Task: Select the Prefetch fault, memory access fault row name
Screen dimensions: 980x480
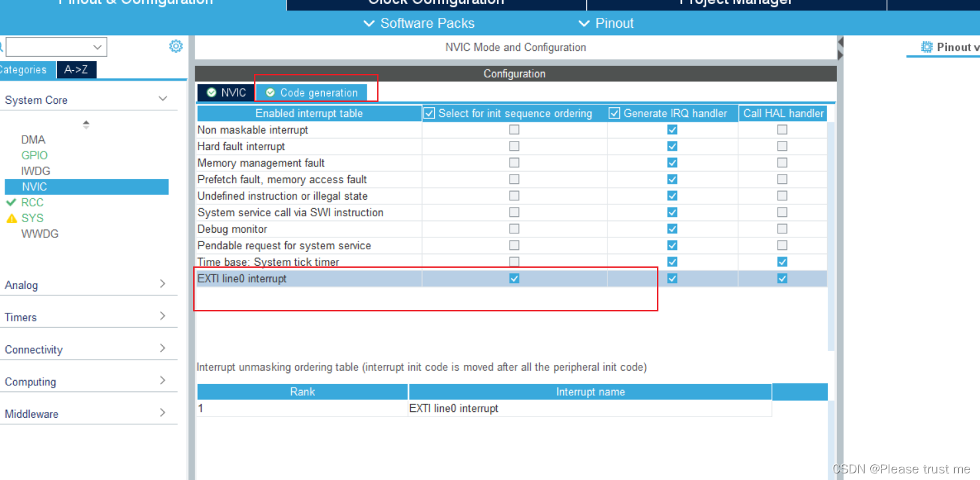Action: tap(282, 179)
